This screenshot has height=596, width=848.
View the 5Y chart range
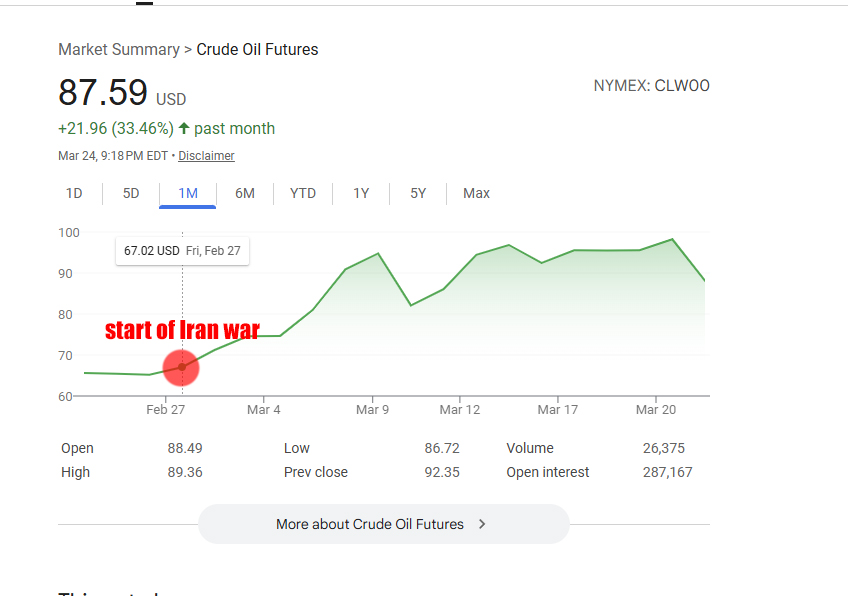point(418,193)
